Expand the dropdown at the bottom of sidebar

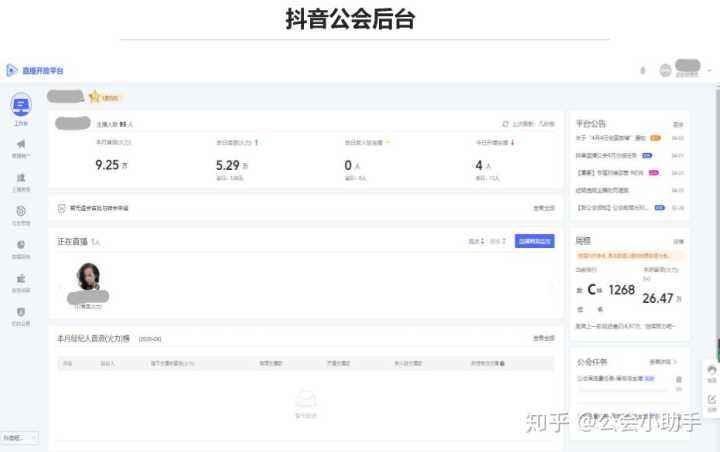[x=19, y=438]
